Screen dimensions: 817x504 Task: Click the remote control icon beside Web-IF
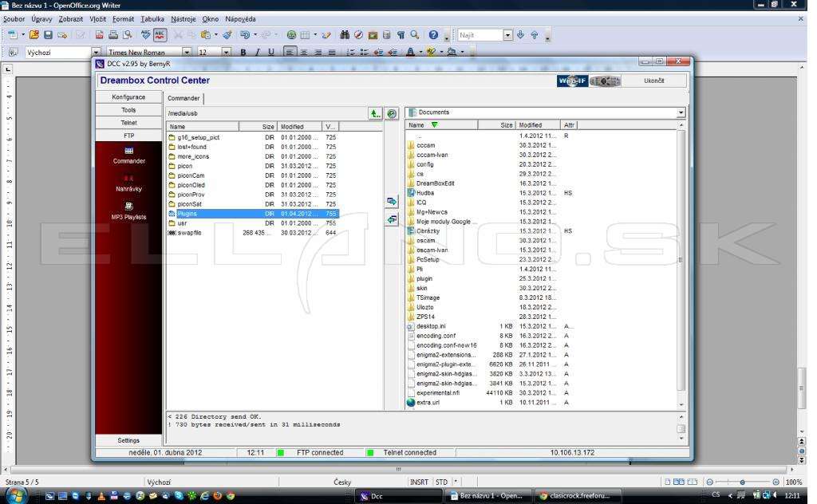605,81
